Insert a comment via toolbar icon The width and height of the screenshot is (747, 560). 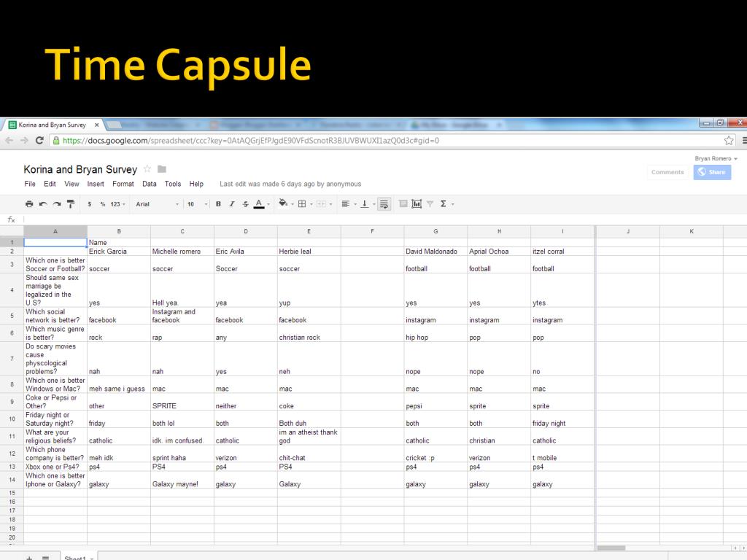coord(403,204)
